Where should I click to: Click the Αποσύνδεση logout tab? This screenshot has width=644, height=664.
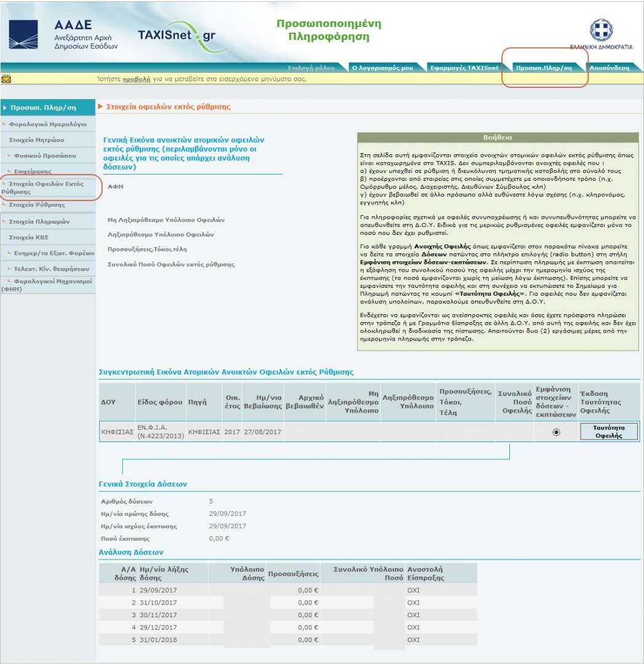[609, 68]
